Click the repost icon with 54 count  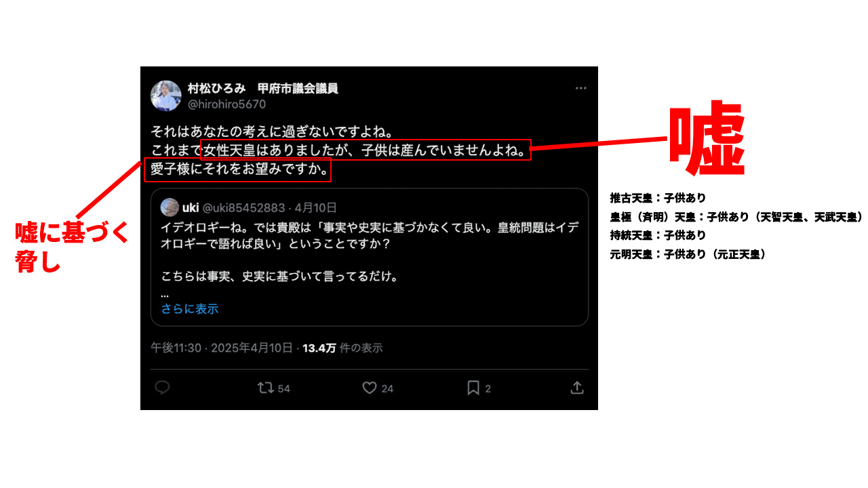tap(265, 388)
